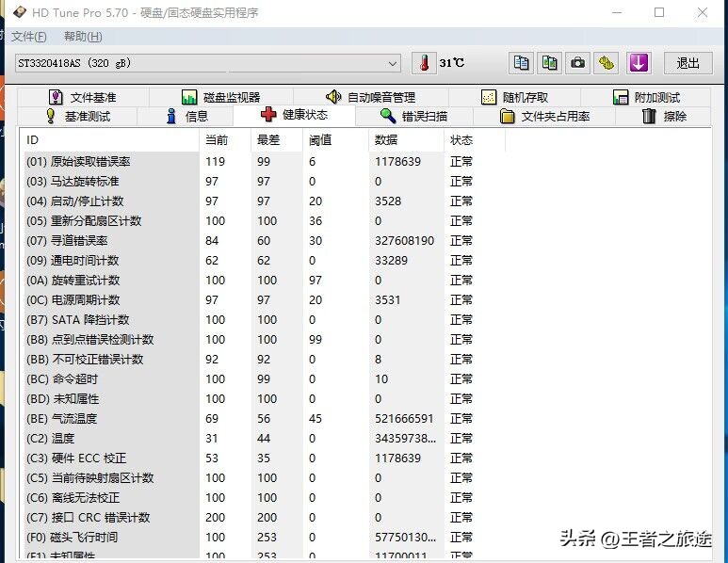Click the ID column header

(x=109, y=140)
